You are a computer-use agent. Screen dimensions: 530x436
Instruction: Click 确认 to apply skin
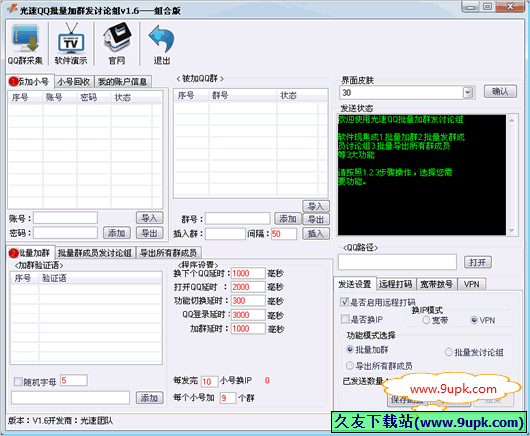(500, 91)
